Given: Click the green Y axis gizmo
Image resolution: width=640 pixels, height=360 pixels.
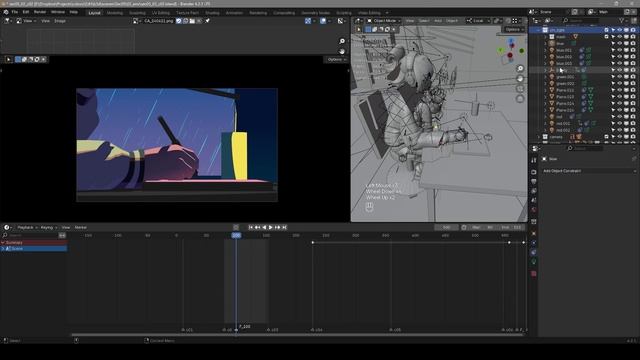Looking at the screenshot, I should (x=501, y=50).
